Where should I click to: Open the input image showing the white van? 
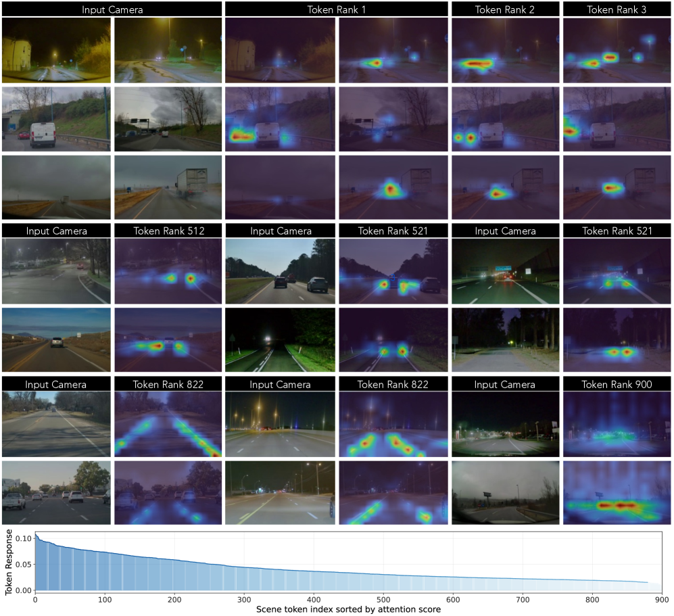point(56,119)
